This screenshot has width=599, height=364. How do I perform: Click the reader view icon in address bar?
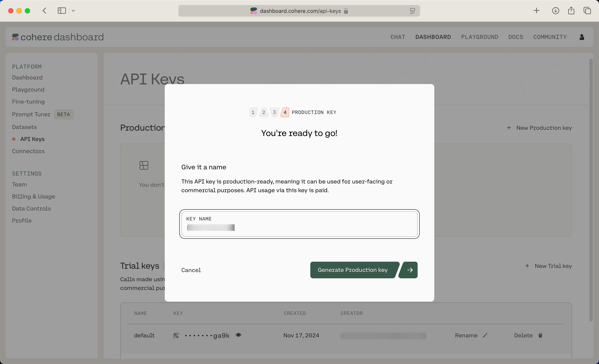pyautogui.click(x=412, y=11)
